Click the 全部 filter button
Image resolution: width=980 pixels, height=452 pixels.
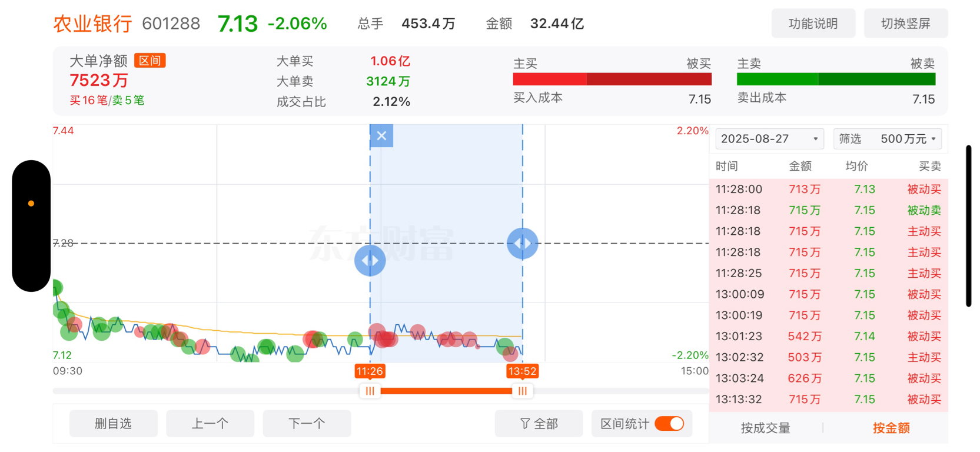point(539,424)
